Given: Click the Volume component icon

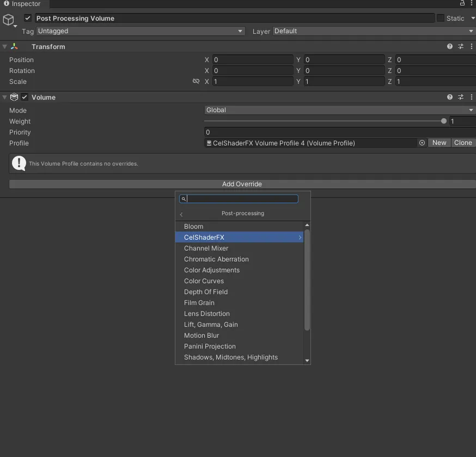Looking at the screenshot, I should pos(14,97).
